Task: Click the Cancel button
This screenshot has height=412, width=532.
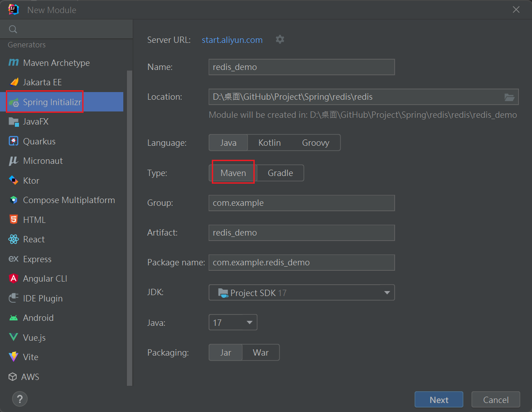Action: pyautogui.click(x=496, y=400)
